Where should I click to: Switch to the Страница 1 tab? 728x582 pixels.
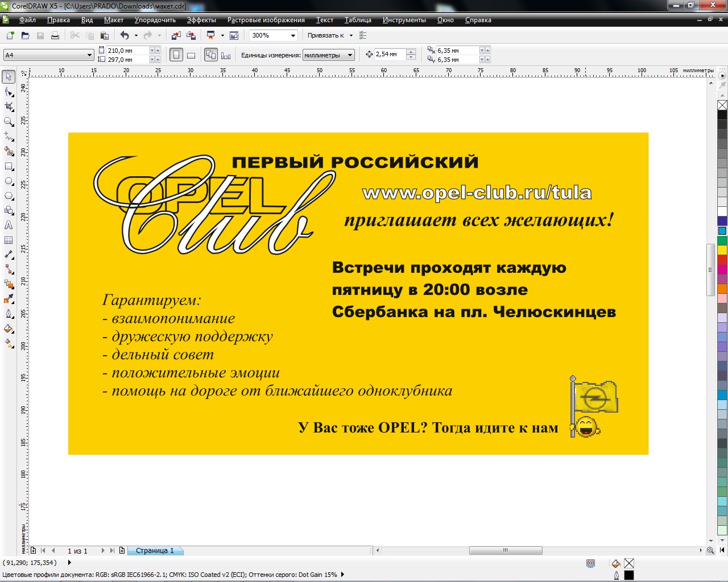tap(155, 551)
